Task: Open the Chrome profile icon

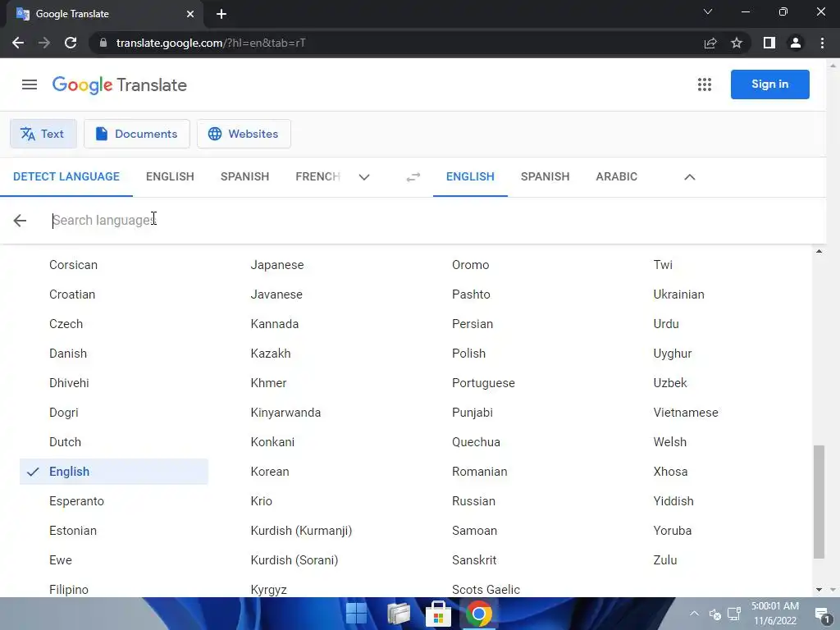Action: point(796,43)
